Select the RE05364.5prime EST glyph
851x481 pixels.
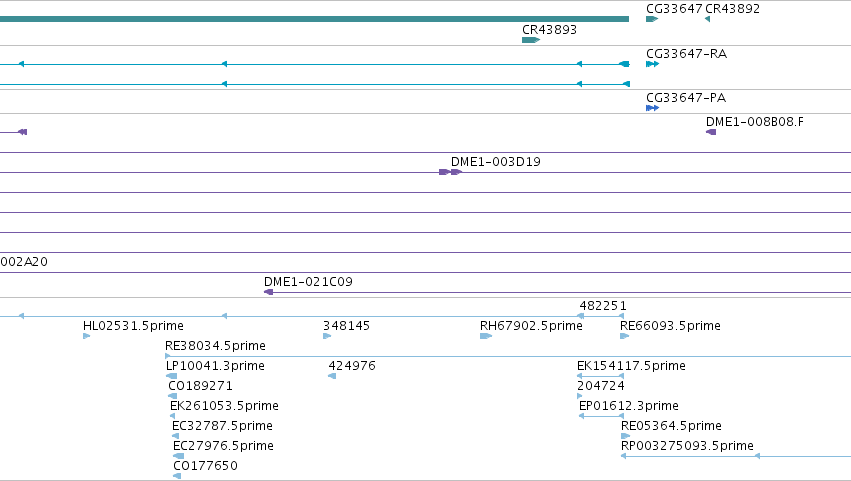point(625,436)
